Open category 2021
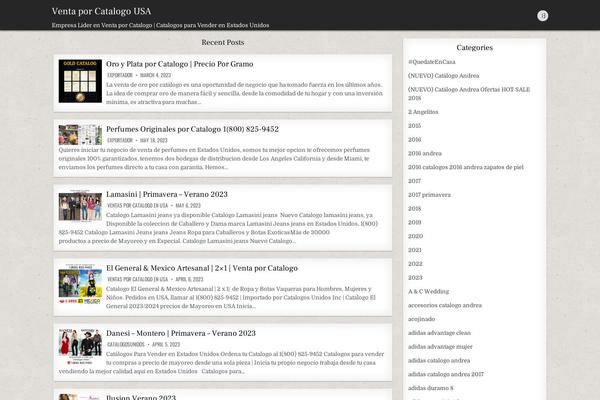 (x=414, y=250)
